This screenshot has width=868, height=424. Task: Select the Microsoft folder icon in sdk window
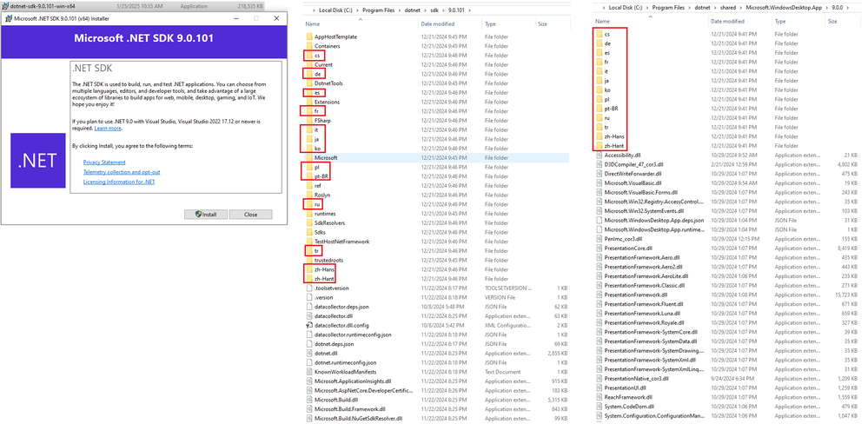point(309,158)
